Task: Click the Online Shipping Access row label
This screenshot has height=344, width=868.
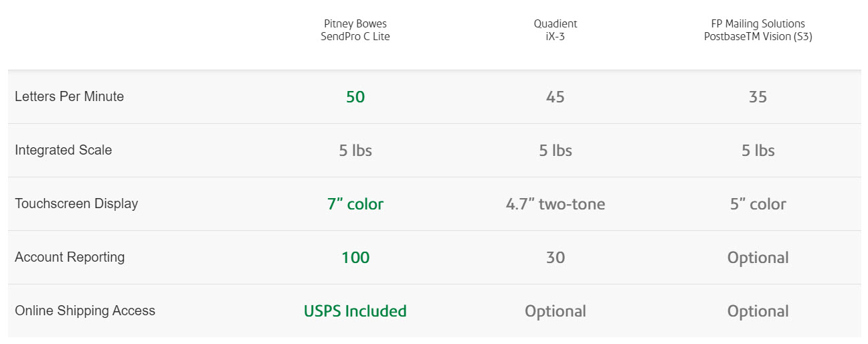Action: click(x=85, y=311)
